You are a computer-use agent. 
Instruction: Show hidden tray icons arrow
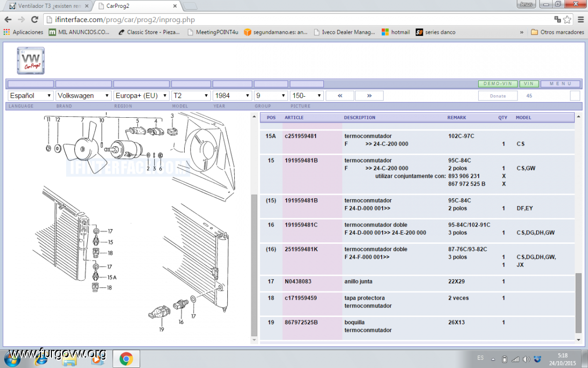point(493,359)
